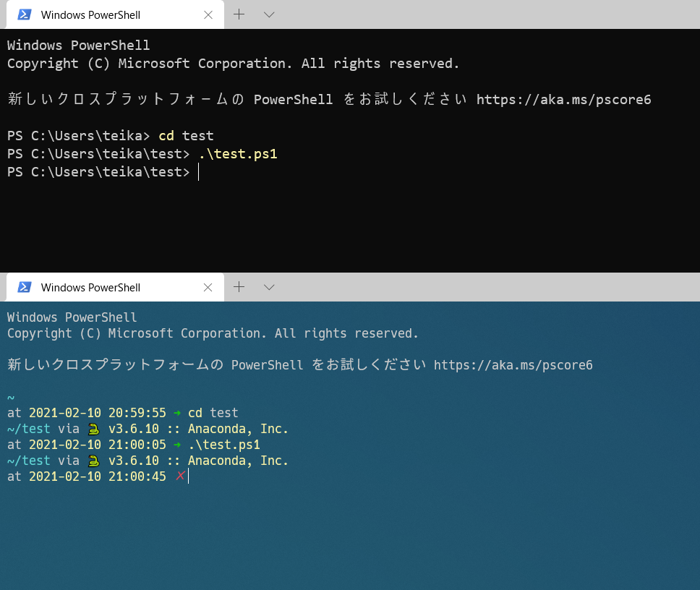The width and height of the screenshot is (700, 590).
Task: Click the 'cd test' command in the bottom terminal
Action: click(213, 413)
